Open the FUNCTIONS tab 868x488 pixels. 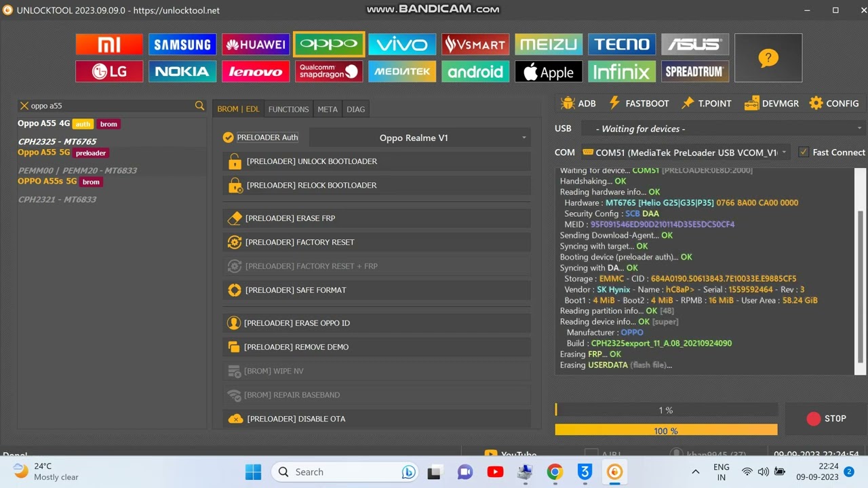coord(288,109)
